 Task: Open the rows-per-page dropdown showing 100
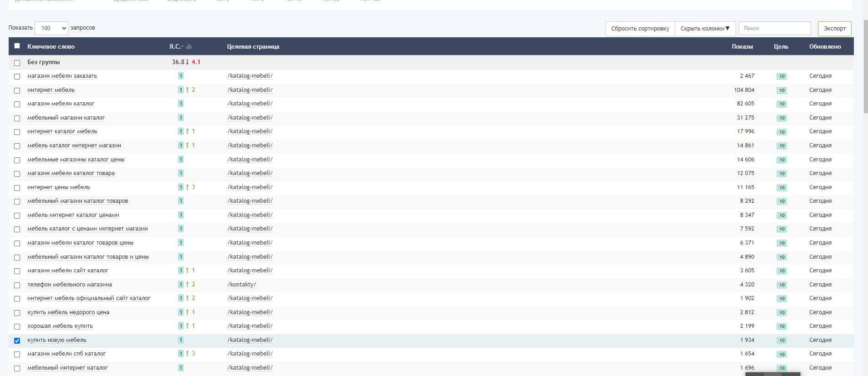point(51,28)
